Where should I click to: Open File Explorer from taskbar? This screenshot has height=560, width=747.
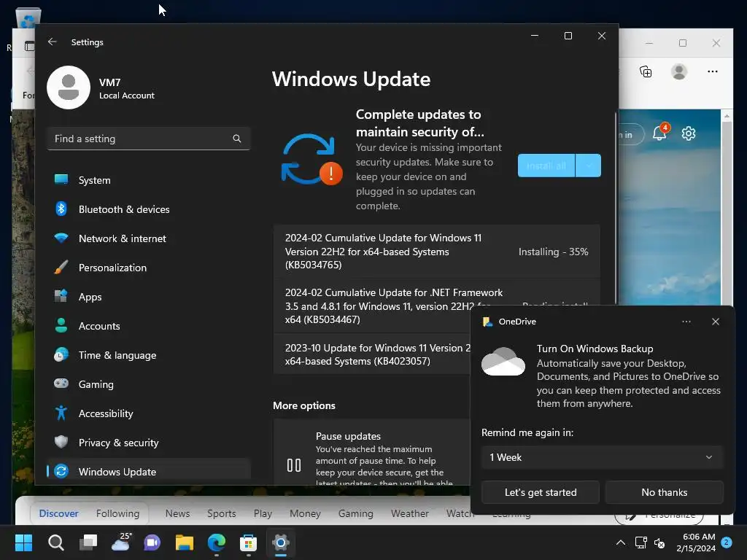pyautogui.click(x=185, y=542)
